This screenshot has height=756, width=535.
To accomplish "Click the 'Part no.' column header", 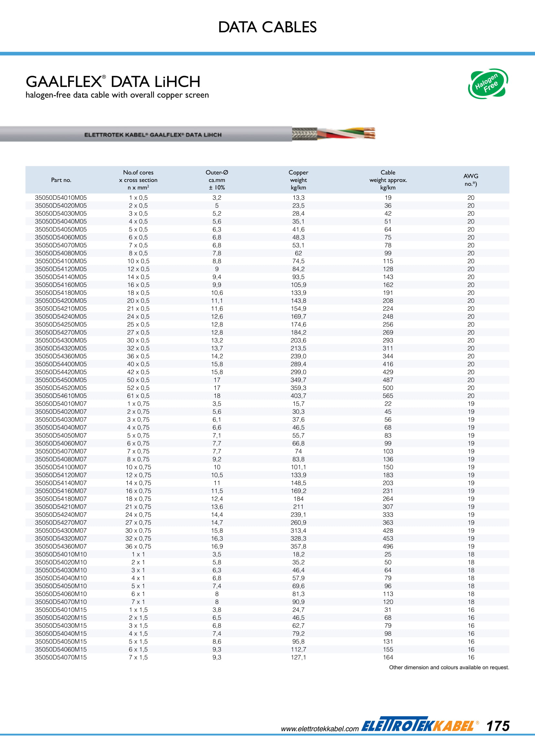I will pyautogui.click(x=61, y=180).
